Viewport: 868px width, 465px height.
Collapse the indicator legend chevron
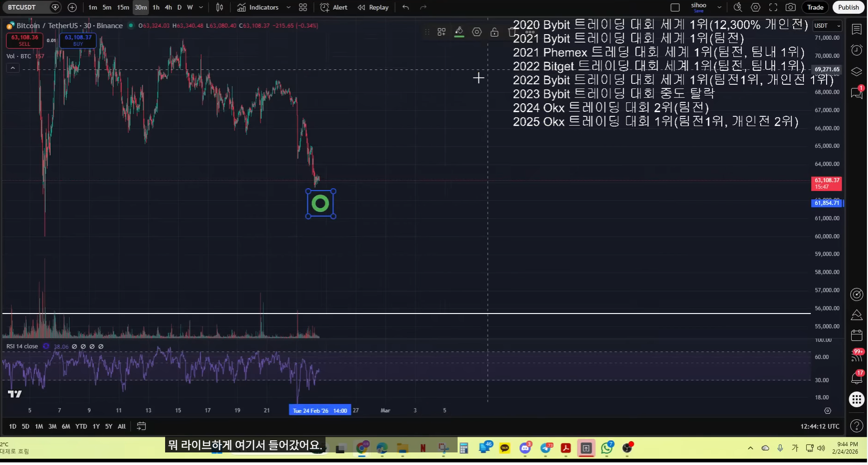(13, 68)
